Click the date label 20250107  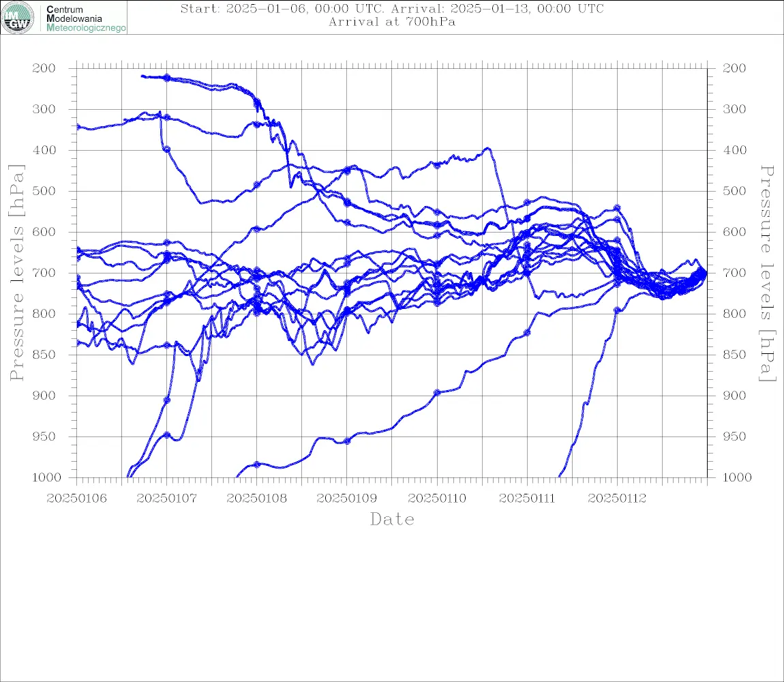166,499
